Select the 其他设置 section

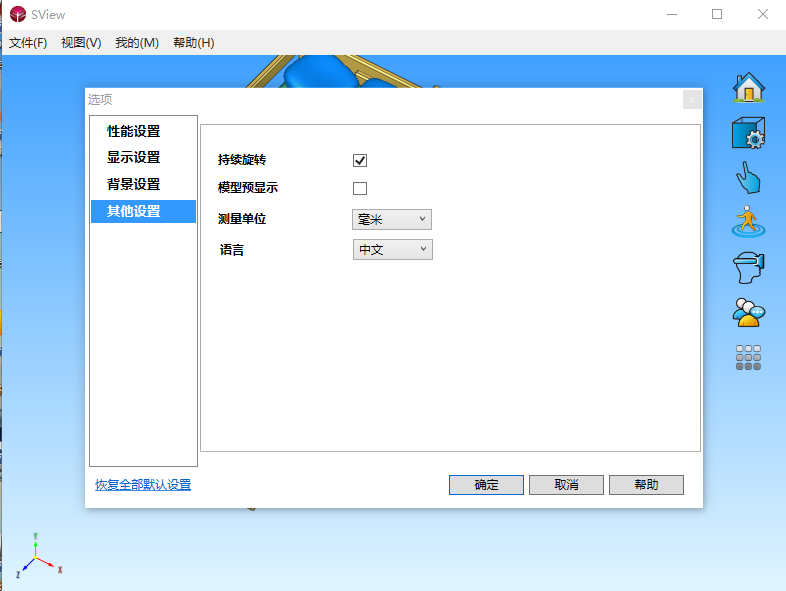143,211
